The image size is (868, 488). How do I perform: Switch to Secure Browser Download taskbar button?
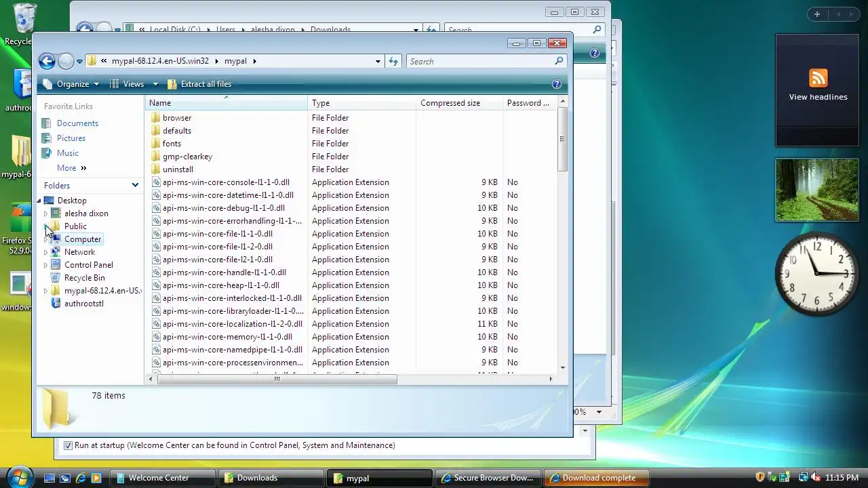point(488,478)
